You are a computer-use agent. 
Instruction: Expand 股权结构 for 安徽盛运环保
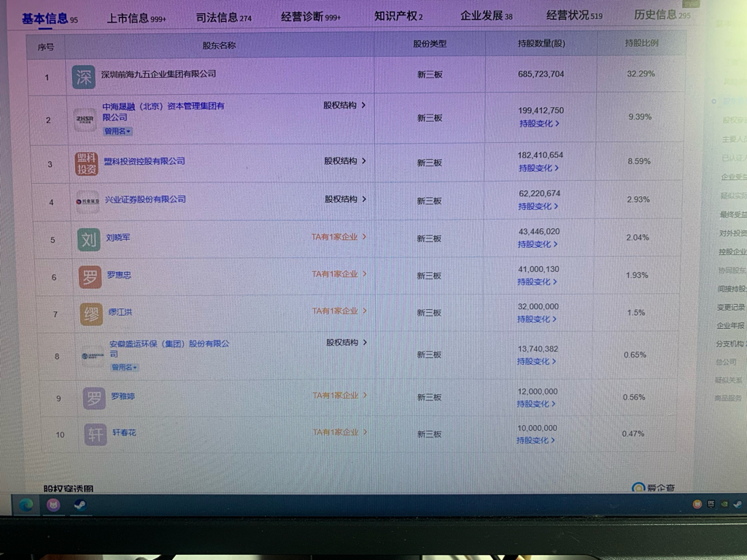[x=347, y=343]
